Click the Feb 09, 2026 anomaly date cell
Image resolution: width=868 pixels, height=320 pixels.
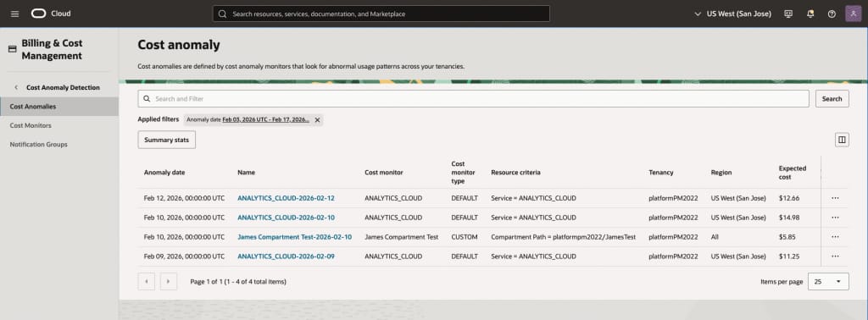(184, 257)
